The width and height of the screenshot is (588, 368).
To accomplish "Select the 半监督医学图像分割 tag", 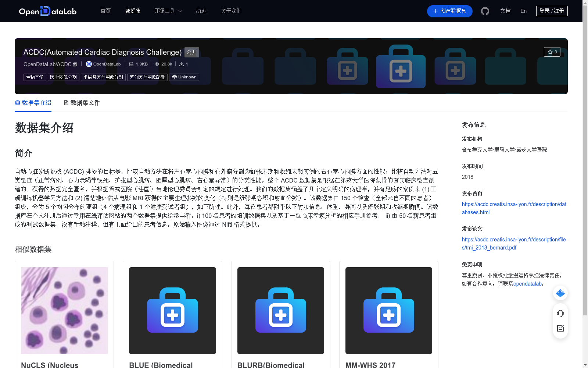I will (x=103, y=77).
